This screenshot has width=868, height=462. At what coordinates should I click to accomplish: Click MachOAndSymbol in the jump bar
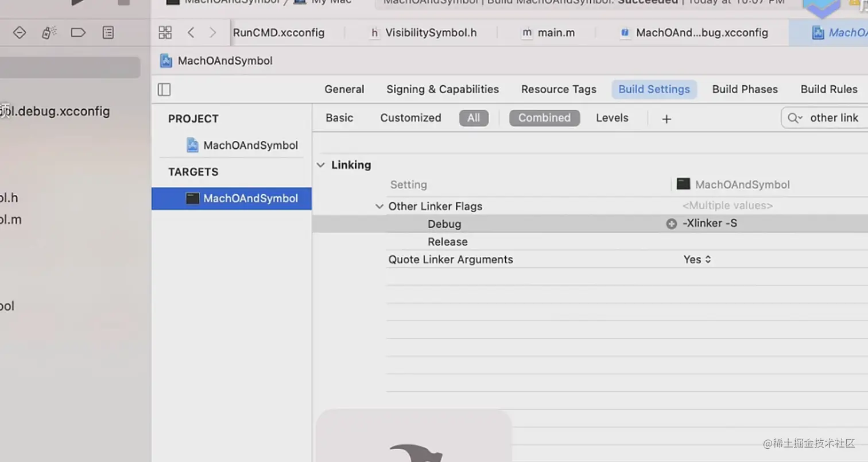tap(216, 61)
